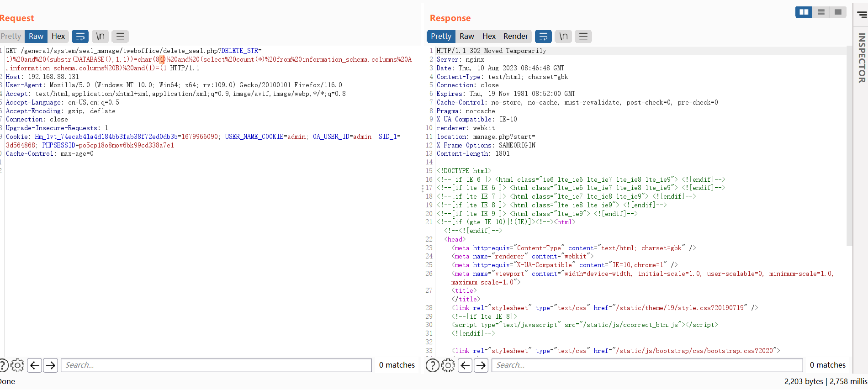
Task: Click the User-Agent header line
Action: coord(174,85)
